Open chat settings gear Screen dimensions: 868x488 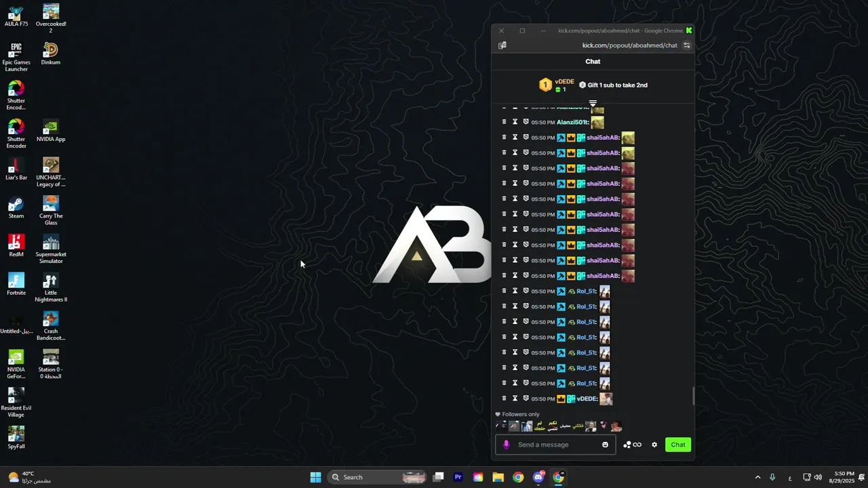coord(654,445)
